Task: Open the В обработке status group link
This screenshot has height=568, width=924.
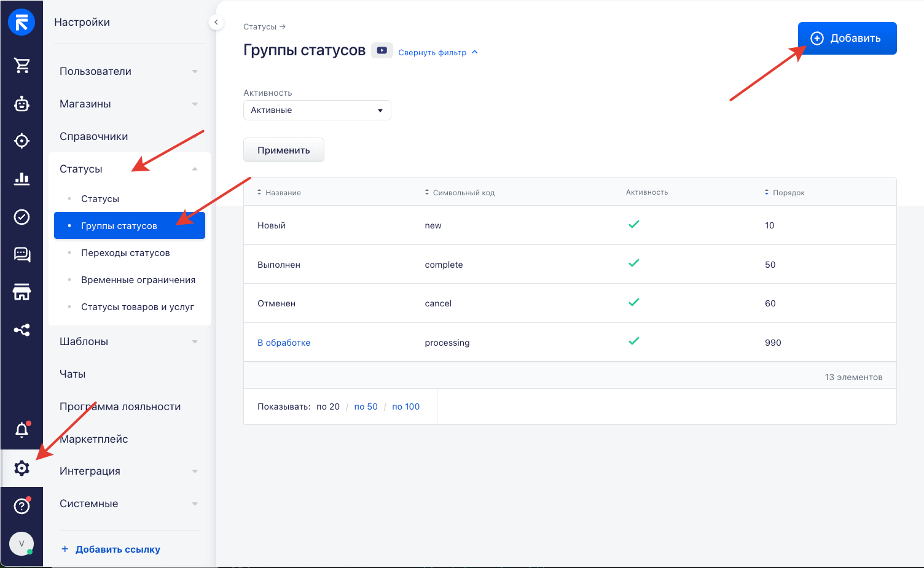Action: [284, 343]
